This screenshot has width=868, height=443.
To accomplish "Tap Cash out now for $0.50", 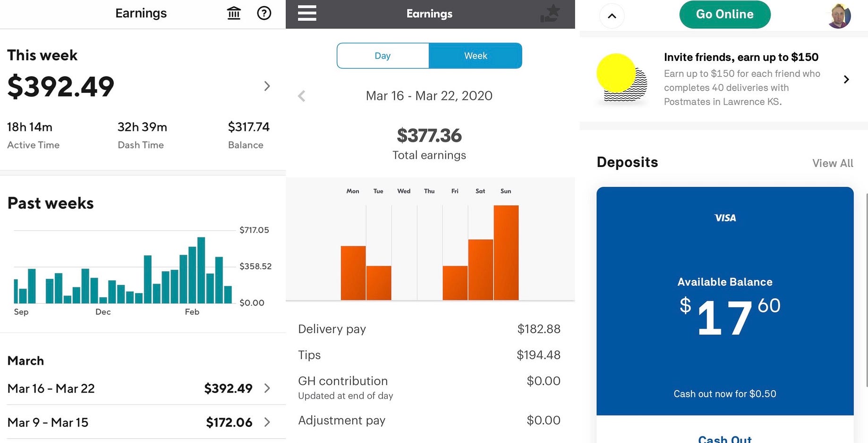I will 725,394.
